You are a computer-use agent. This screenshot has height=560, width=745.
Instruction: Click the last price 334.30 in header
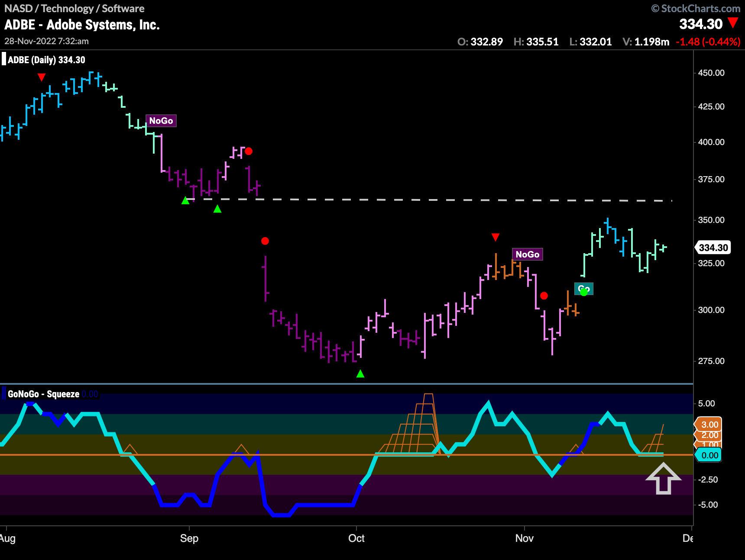pyautogui.click(x=700, y=24)
